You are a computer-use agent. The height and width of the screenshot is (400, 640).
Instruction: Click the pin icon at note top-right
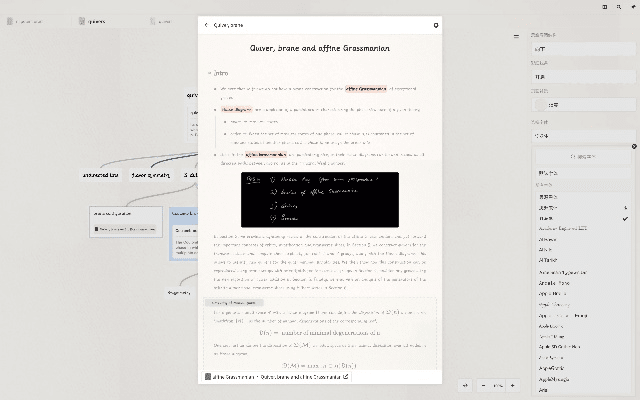pyautogui.click(x=435, y=25)
